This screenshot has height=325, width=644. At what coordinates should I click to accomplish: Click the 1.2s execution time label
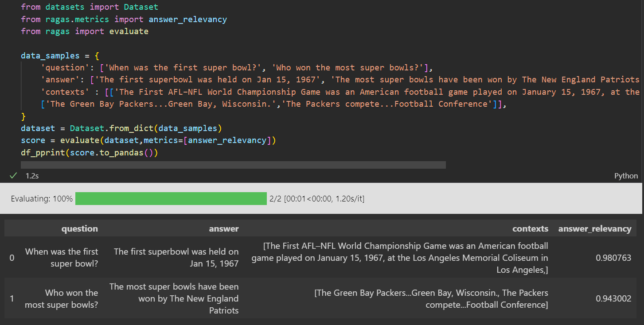32,176
